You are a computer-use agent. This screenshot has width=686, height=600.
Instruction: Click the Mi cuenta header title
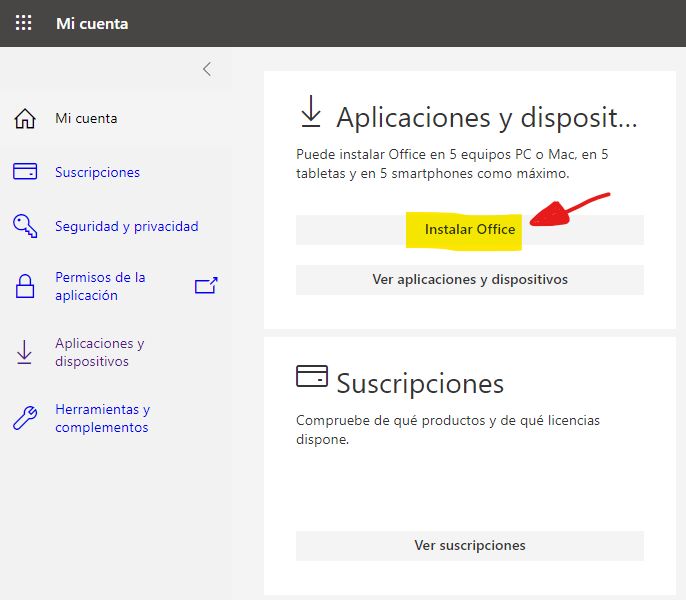click(92, 24)
